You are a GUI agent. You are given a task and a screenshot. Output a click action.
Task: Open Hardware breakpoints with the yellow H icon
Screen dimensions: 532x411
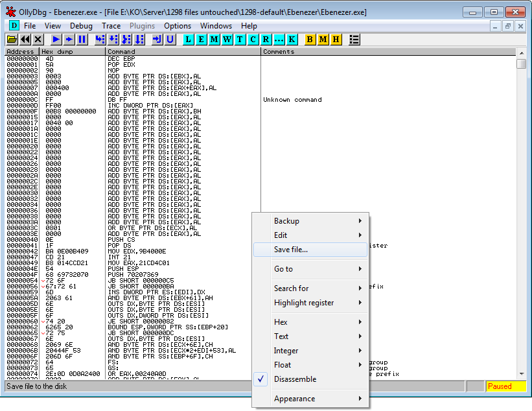click(x=336, y=40)
